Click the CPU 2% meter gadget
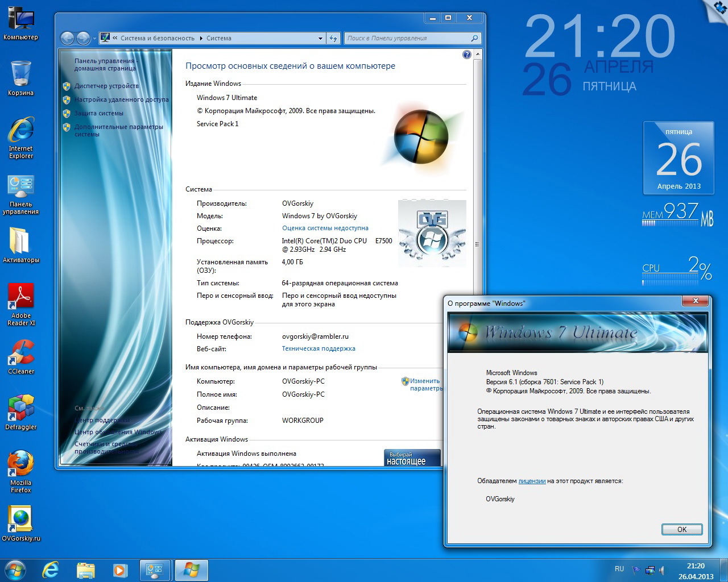728x582 pixels. click(677, 270)
